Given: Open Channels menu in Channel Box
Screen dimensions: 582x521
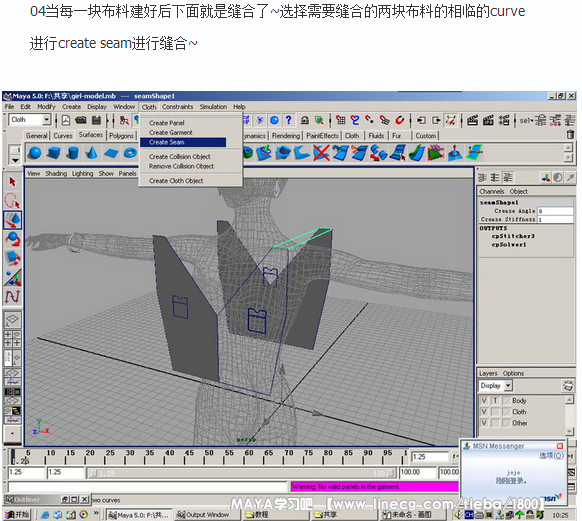Looking at the screenshot, I should [491, 191].
